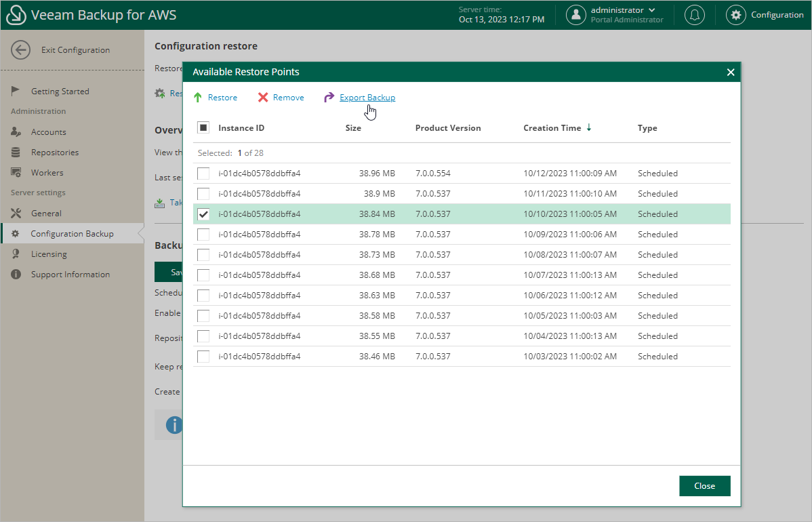Click the purple Export Backup arrow icon

[x=329, y=98]
